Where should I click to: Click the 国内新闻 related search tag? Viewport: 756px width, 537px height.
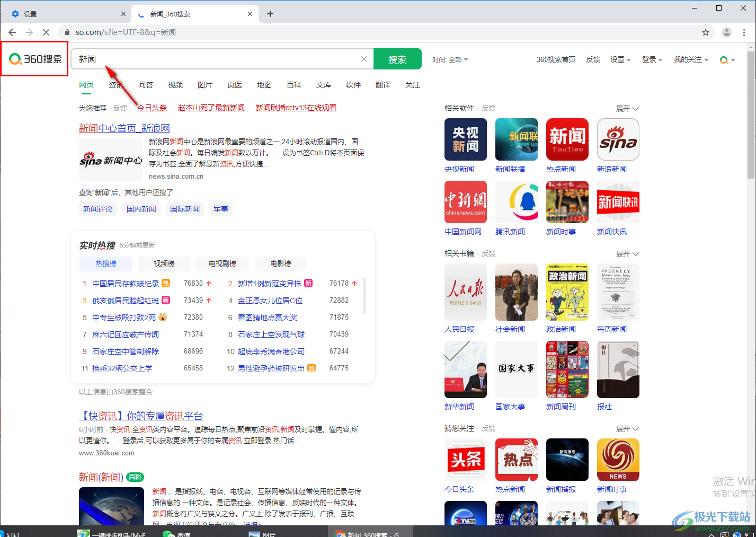pos(141,209)
